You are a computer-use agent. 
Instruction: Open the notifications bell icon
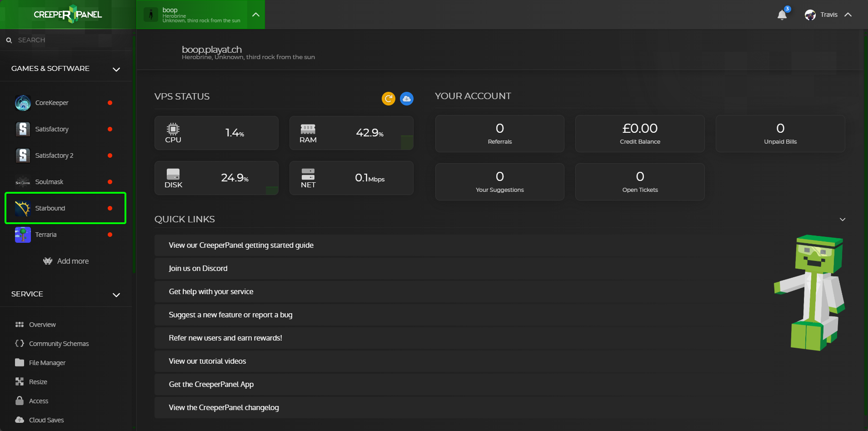click(782, 15)
